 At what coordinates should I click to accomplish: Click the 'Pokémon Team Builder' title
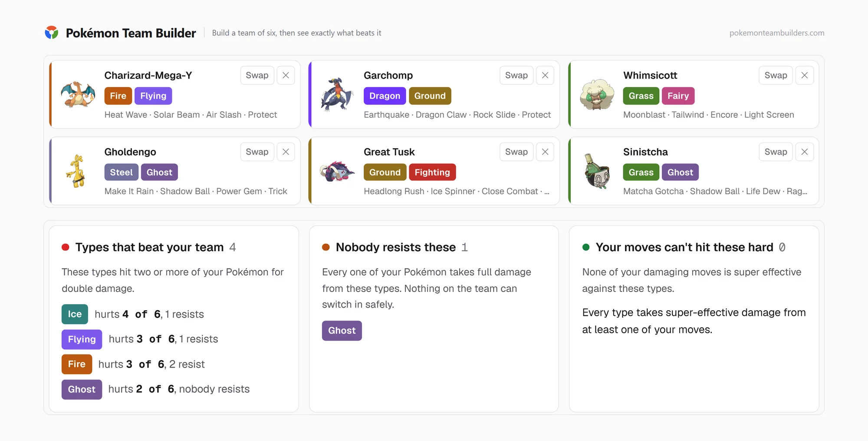point(131,33)
